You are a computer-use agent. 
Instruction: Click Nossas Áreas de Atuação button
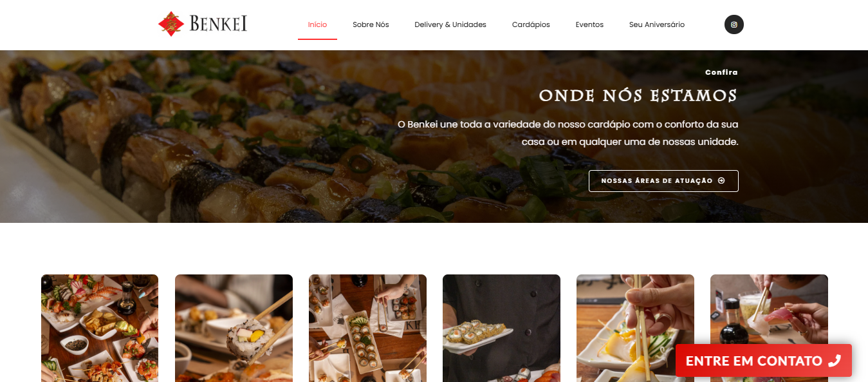pyautogui.click(x=663, y=181)
